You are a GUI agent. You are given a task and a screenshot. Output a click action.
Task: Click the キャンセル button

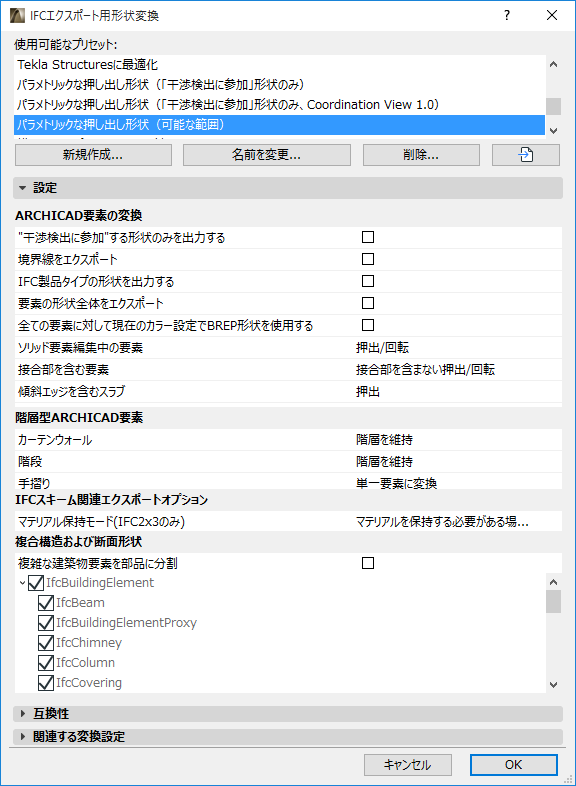[408, 765]
